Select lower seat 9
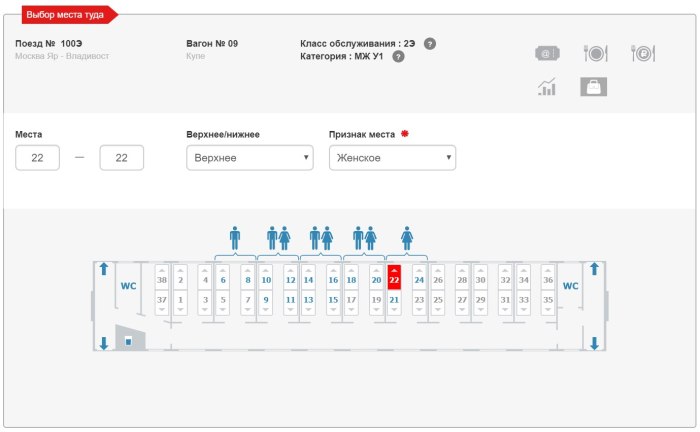This screenshot has width=700, height=432. point(266,303)
